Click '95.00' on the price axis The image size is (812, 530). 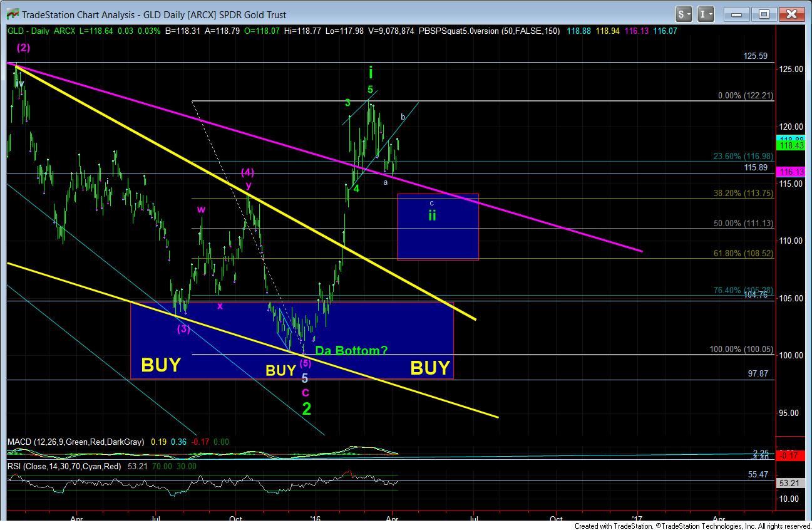(788, 413)
